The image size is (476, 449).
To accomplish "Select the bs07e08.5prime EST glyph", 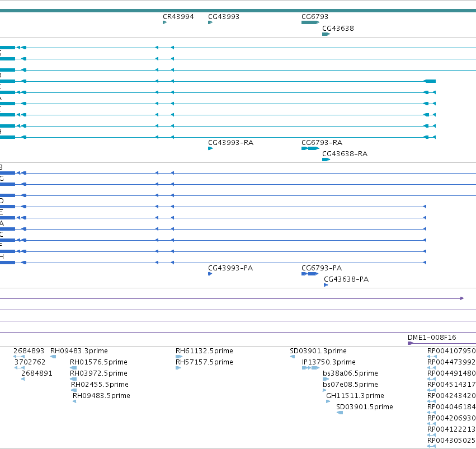I will pyautogui.click(x=324, y=390).
